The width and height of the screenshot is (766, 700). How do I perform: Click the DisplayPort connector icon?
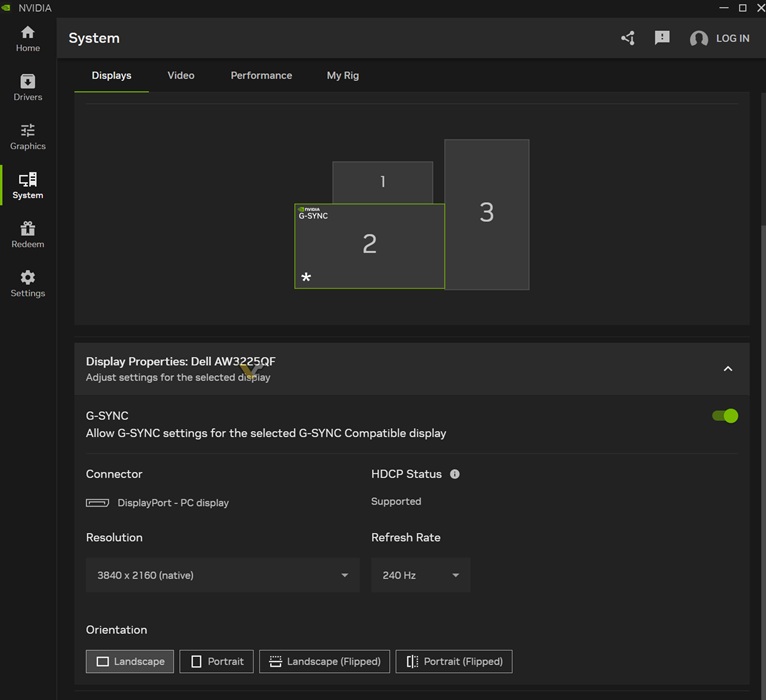(98, 503)
